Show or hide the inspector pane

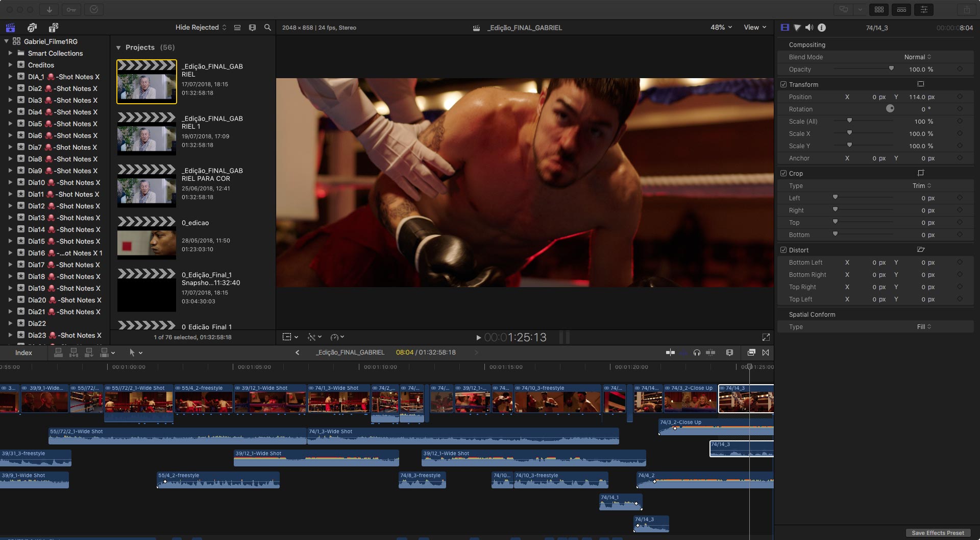pos(924,9)
